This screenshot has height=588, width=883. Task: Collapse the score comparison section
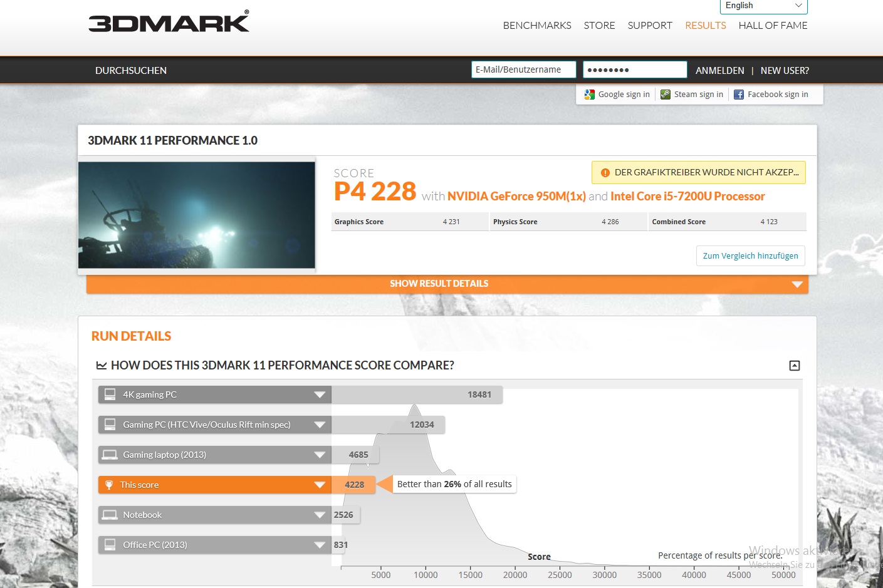[x=795, y=366]
